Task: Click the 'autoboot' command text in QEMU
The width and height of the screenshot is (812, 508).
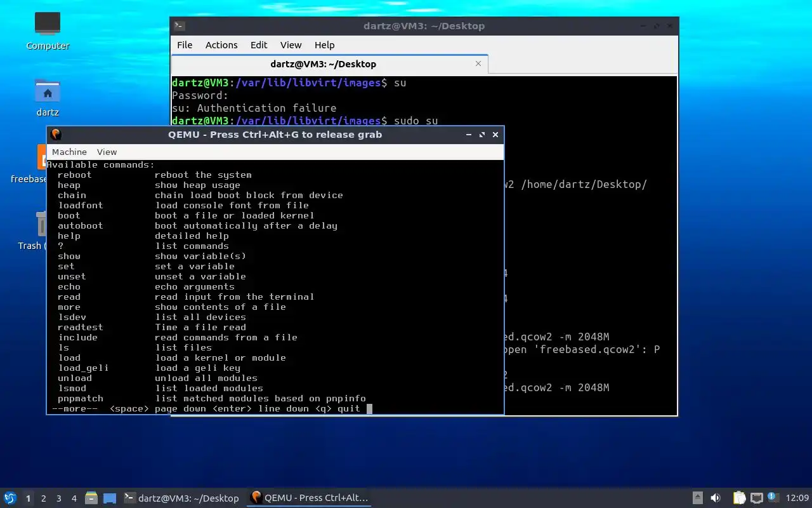Action: click(80, 226)
